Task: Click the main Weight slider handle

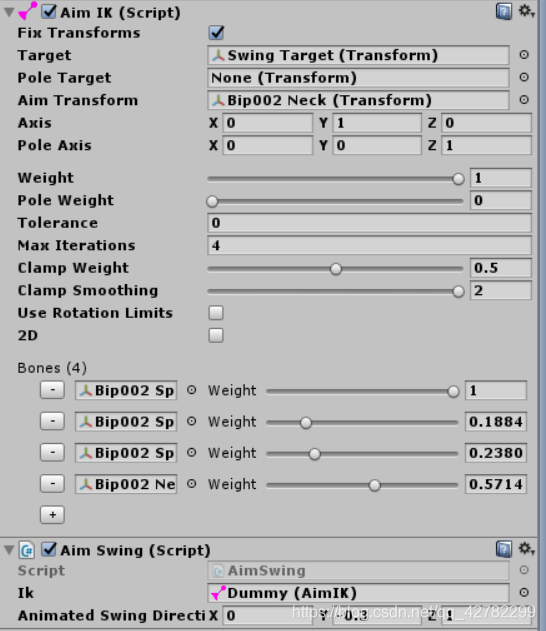Action: coord(458,179)
